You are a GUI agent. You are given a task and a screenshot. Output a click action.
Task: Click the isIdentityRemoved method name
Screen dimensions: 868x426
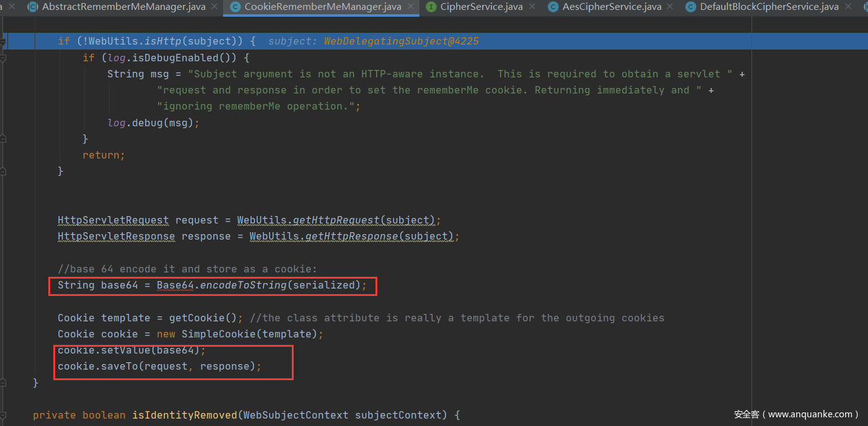pyautogui.click(x=184, y=415)
